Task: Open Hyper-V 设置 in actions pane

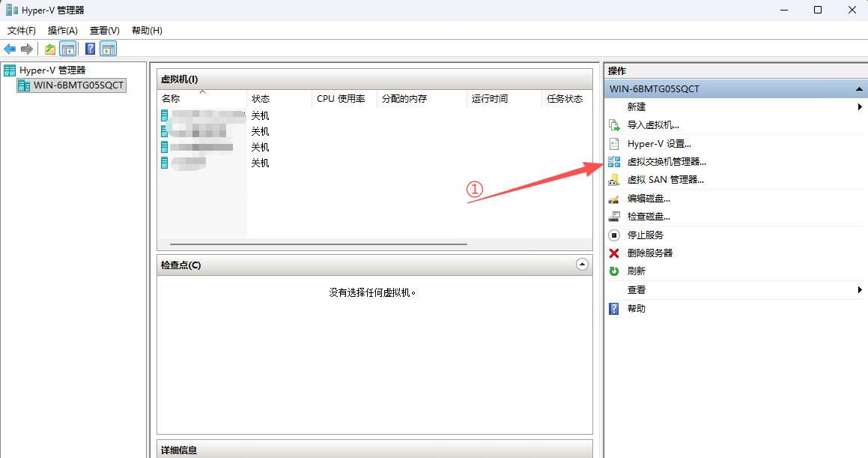Action: 658,144
